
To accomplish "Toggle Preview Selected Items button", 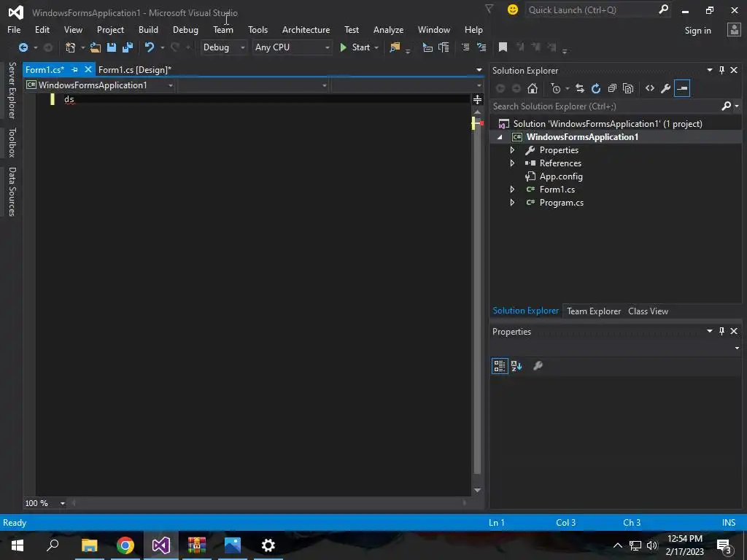I will (682, 88).
